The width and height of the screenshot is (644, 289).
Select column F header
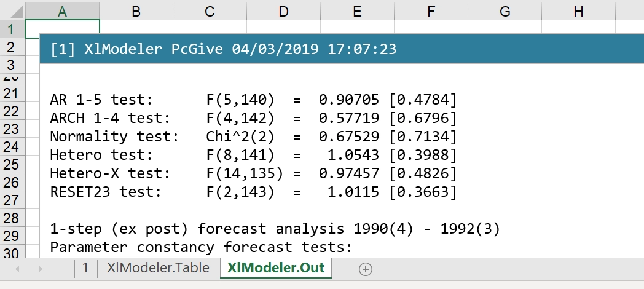click(431, 12)
